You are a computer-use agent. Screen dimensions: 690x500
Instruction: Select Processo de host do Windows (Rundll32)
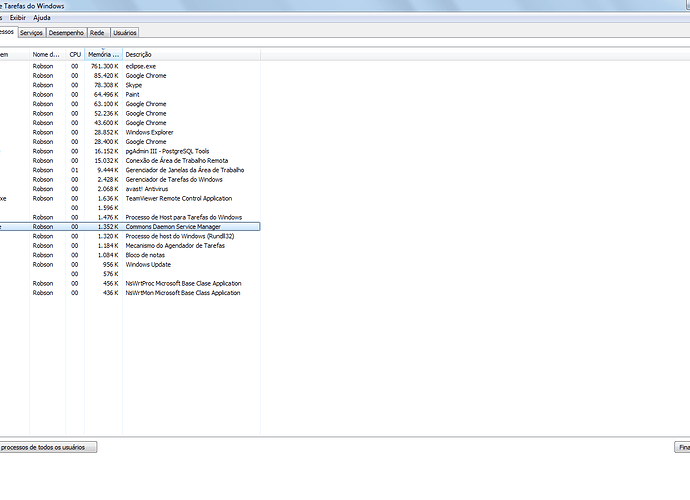click(x=130, y=236)
